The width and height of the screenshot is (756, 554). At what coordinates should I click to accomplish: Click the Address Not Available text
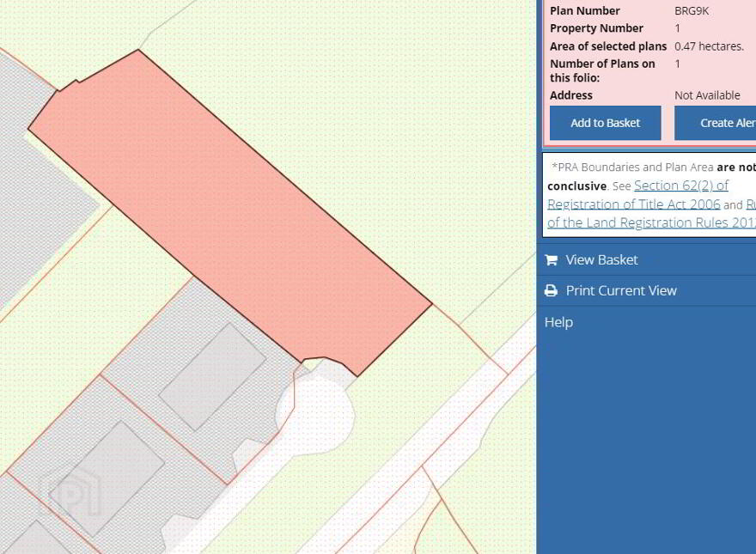(707, 95)
